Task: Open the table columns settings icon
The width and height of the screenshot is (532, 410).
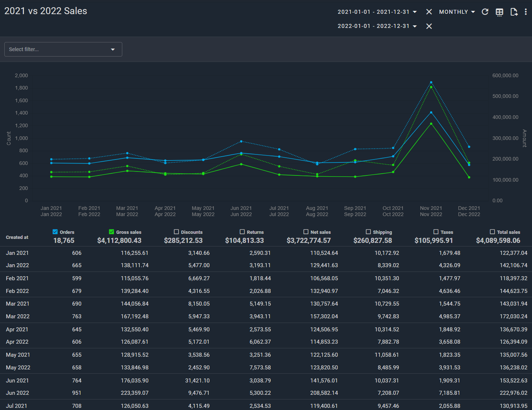Action: [499, 12]
